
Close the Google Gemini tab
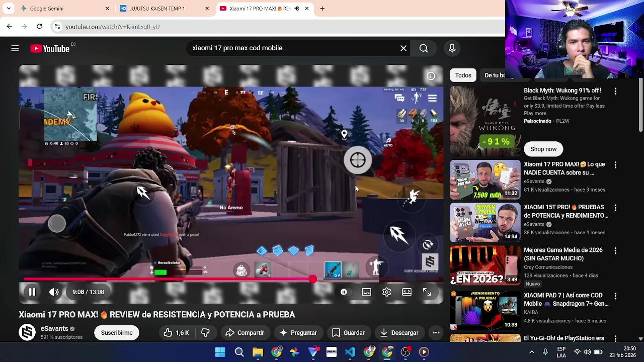(107, 9)
